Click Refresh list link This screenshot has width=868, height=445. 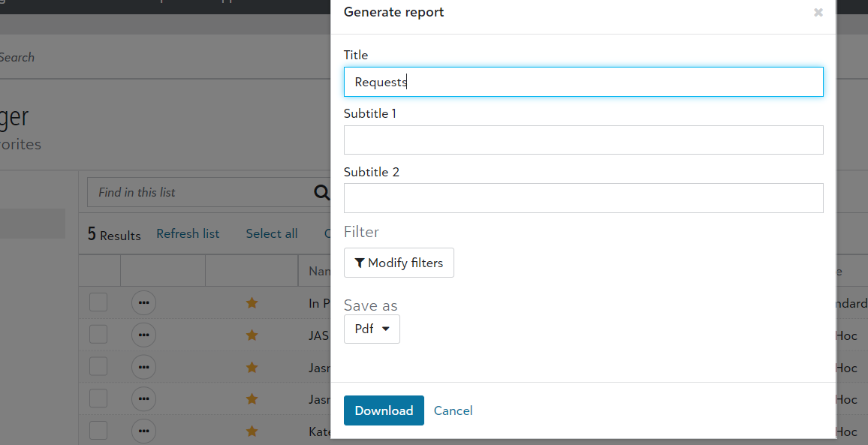188,233
